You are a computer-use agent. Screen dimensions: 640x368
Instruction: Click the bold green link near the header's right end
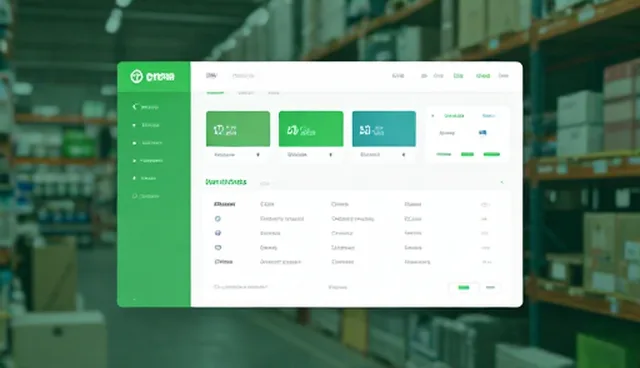point(483,75)
